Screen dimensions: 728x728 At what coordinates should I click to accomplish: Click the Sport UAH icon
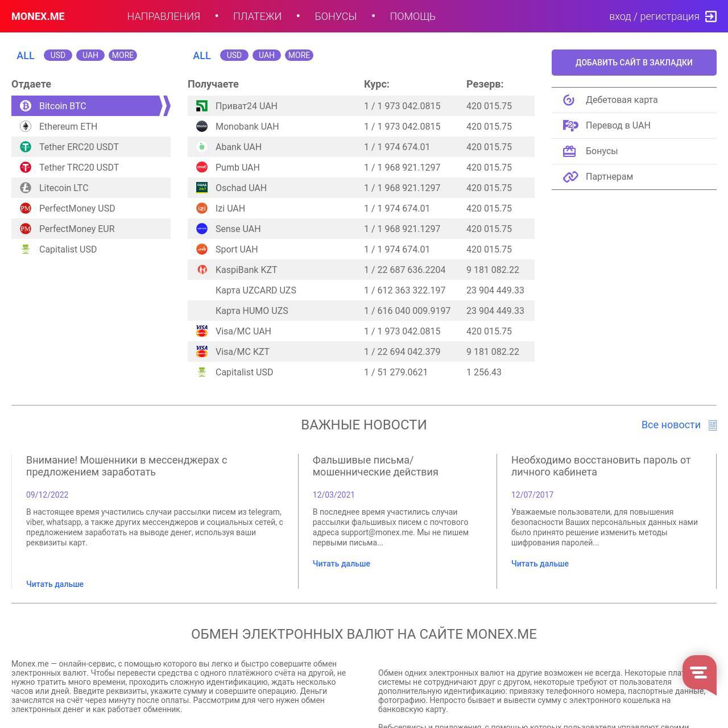(202, 249)
